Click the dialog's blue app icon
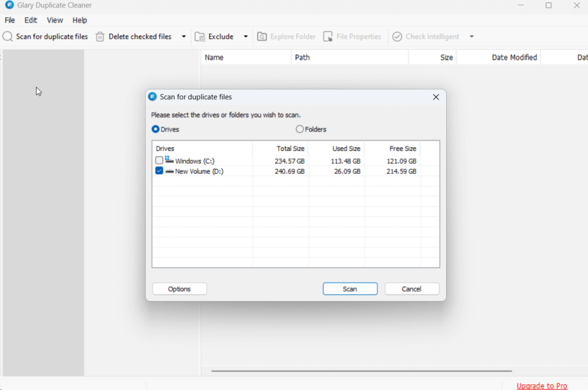Viewport: 588px width, 390px height. point(152,97)
